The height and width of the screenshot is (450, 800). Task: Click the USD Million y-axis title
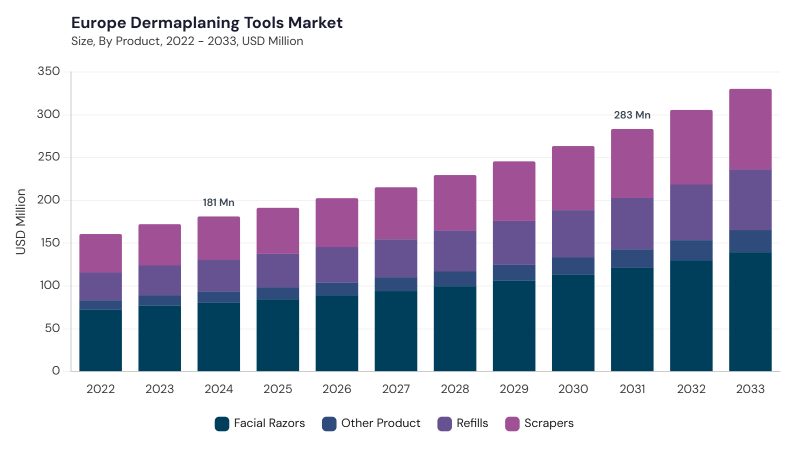click(20, 221)
